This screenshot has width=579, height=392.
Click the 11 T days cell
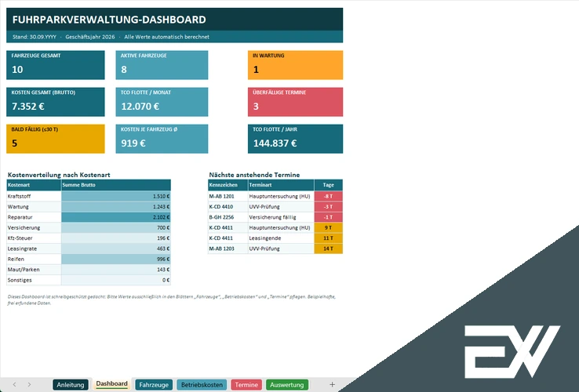[x=328, y=238]
